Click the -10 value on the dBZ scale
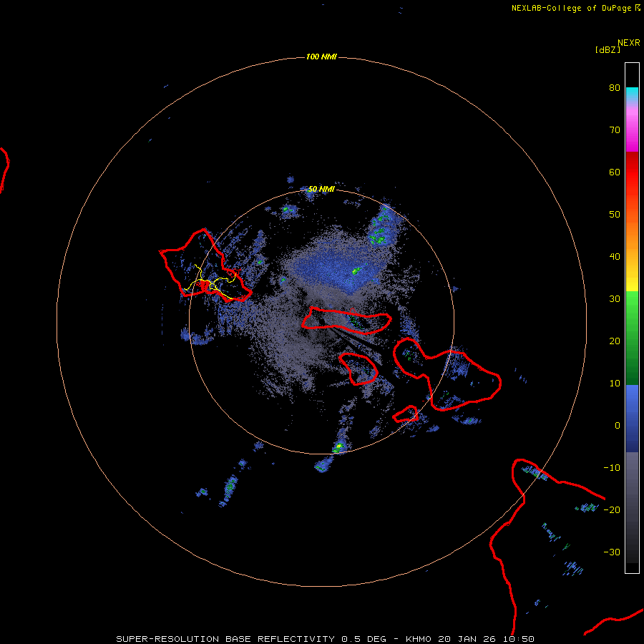 612,468
